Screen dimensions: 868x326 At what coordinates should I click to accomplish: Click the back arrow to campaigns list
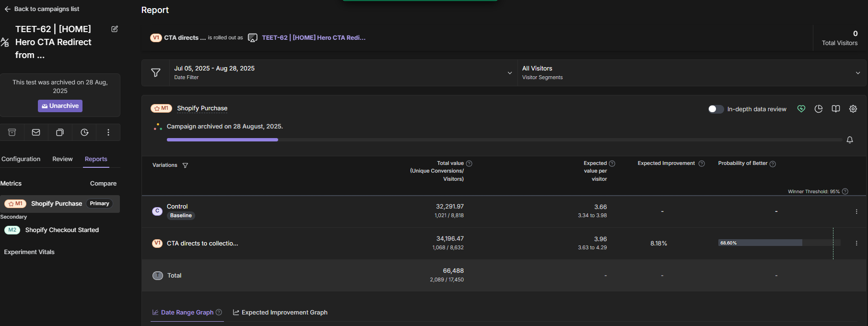pos(8,9)
